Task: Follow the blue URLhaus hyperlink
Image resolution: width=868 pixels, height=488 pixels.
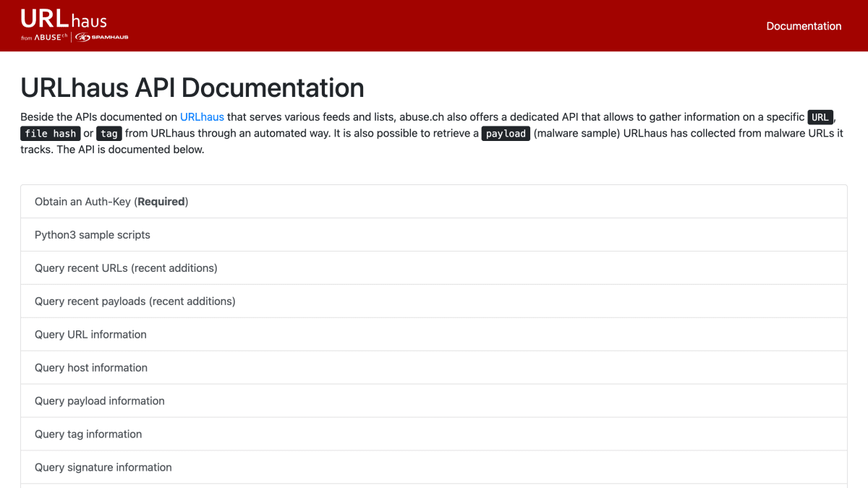Action: 202,116
